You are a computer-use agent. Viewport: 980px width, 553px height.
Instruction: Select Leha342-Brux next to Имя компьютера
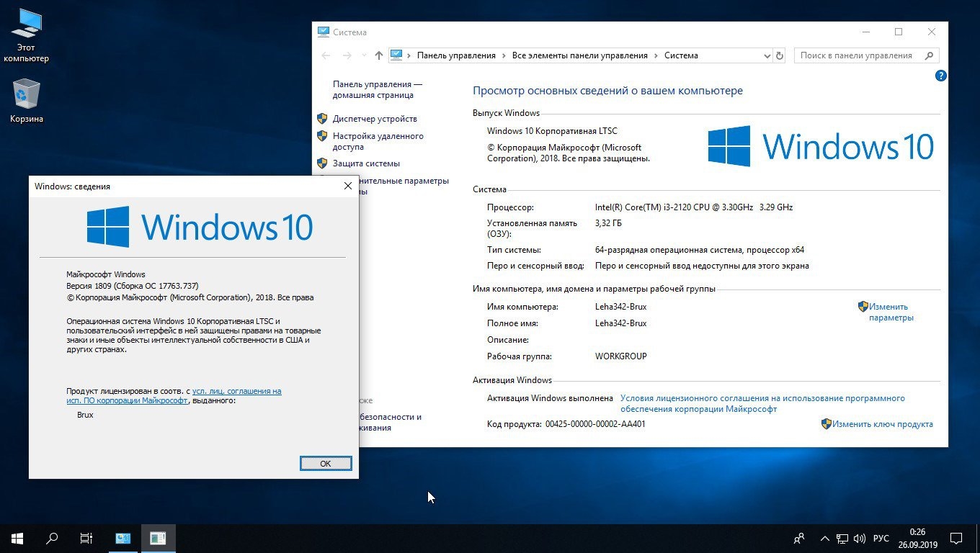621,307
